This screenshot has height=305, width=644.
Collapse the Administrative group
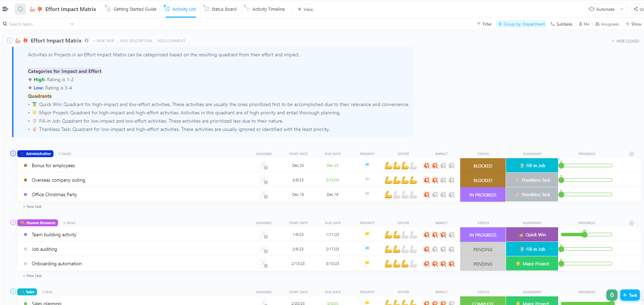pyautogui.click(x=13, y=153)
